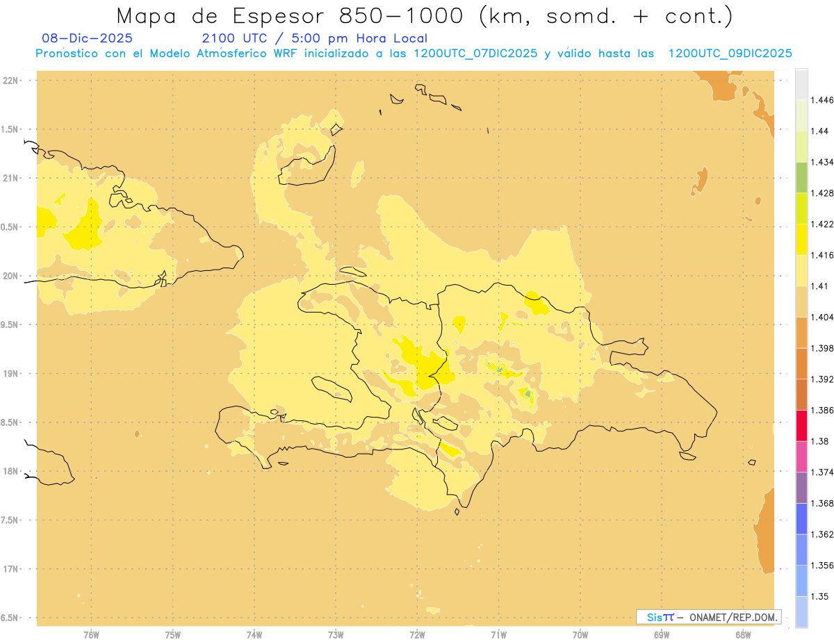
Task: Click the colorbar value '1.386'
Action: coord(823,411)
